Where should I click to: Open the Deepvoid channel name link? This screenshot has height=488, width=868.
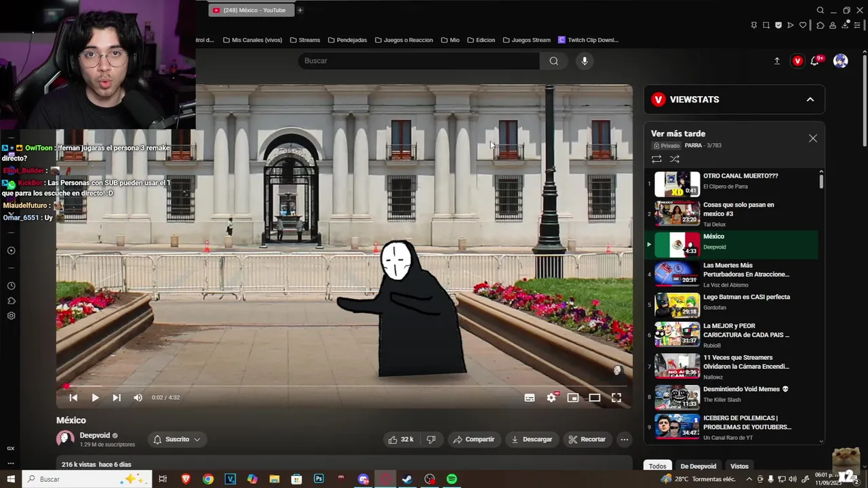click(x=95, y=435)
